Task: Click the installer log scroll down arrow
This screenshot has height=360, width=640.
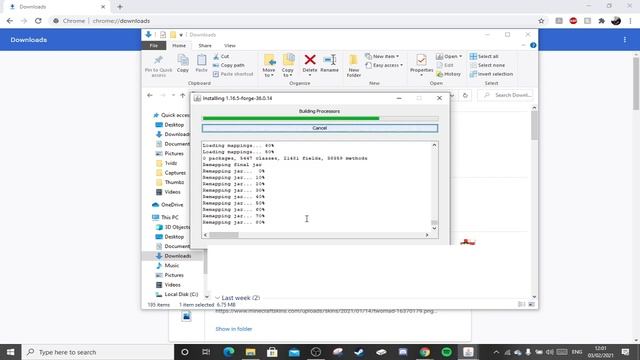Action: click(x=434, y=228)
